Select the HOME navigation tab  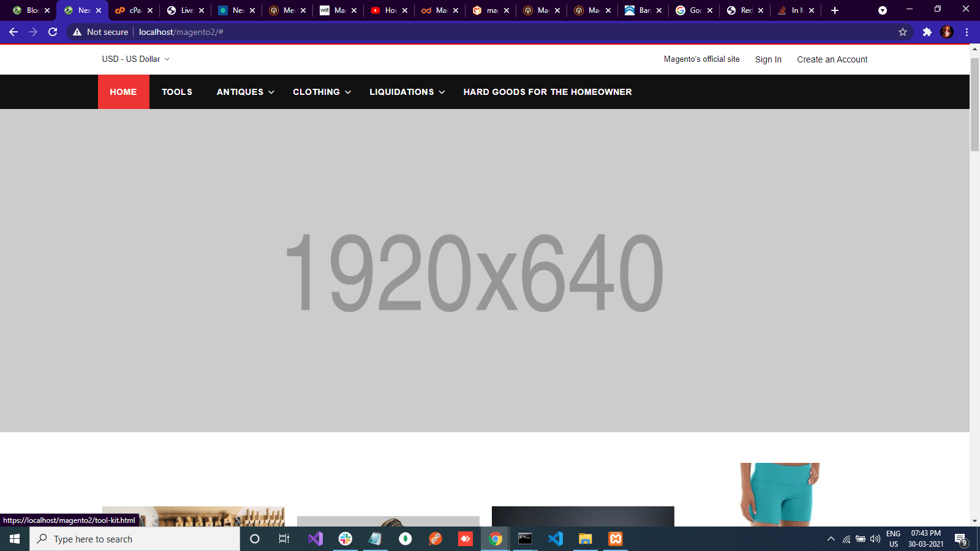click(x=123, y=92)
